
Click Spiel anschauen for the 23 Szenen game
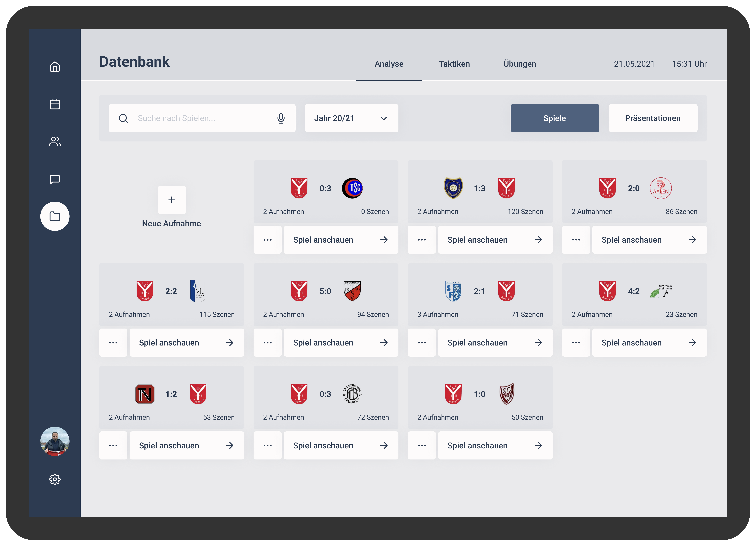(x=649, y=343)
